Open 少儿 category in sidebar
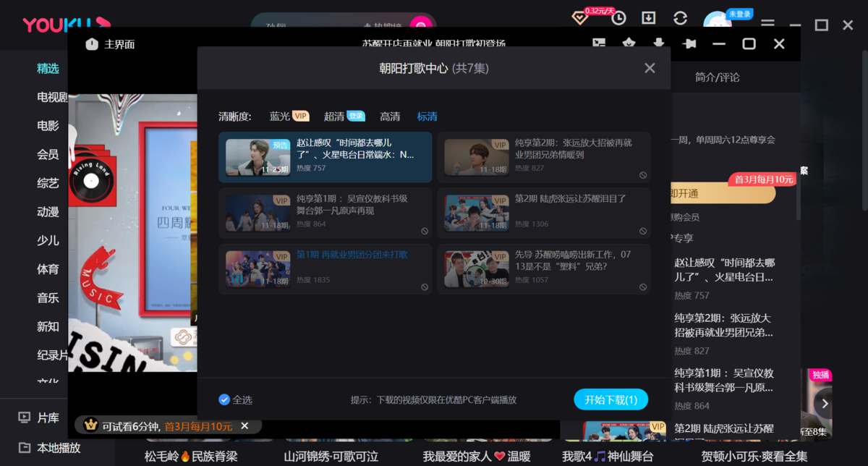 (x=48, y=241)
